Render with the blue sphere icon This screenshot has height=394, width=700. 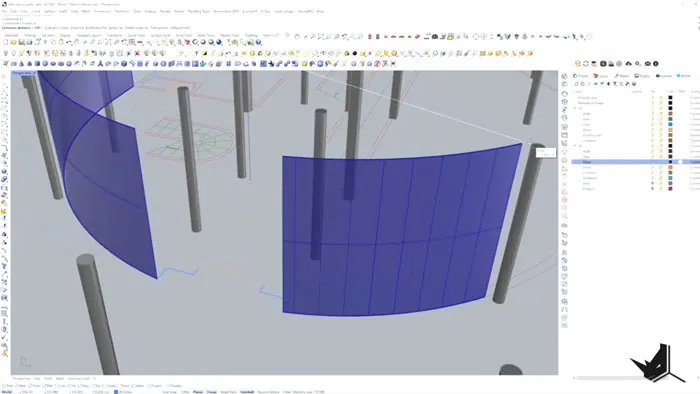[219, 42]
